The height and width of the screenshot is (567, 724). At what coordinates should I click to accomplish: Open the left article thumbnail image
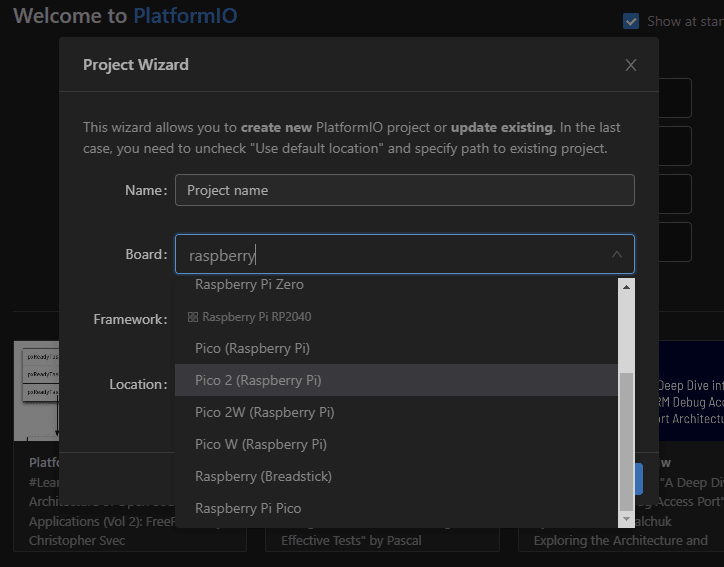click(x=34, y=391)
